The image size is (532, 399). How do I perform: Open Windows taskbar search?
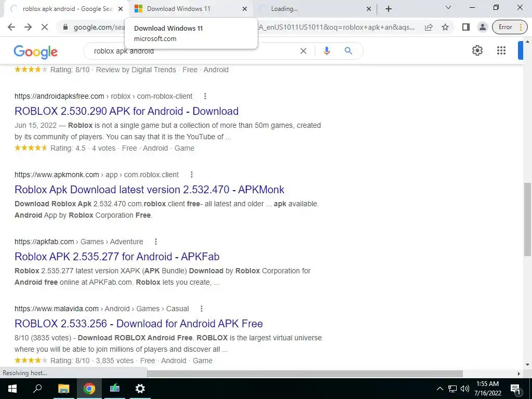coord(37,389)
